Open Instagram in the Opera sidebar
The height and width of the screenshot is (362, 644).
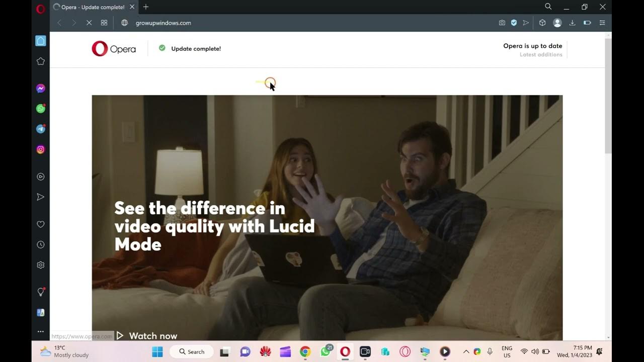[x=41, y=149]
